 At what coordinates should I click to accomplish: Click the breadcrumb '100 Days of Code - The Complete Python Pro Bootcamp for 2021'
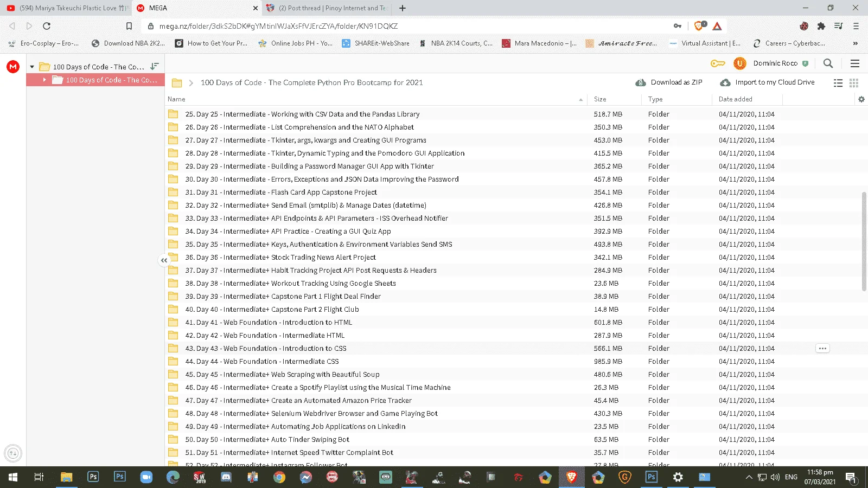(312, 83)
